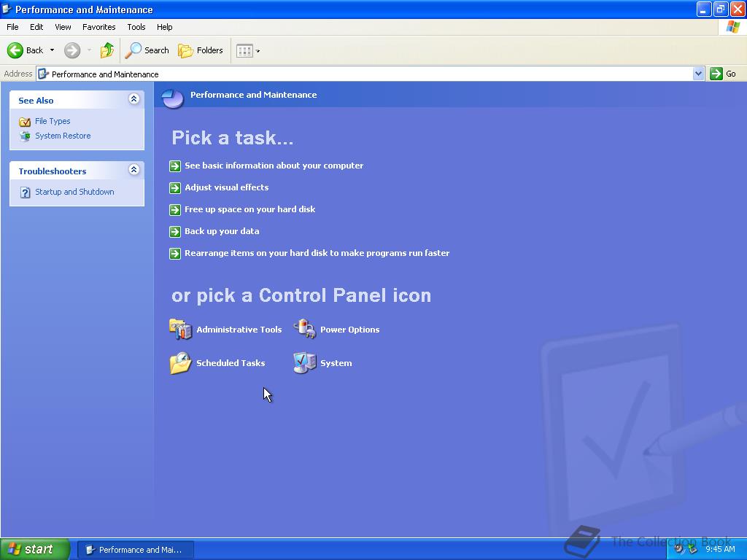The height and width of the screenshot is (560, 747).
Task: Expand the Address bar dropdown list
Action: [x=698, y=74]
